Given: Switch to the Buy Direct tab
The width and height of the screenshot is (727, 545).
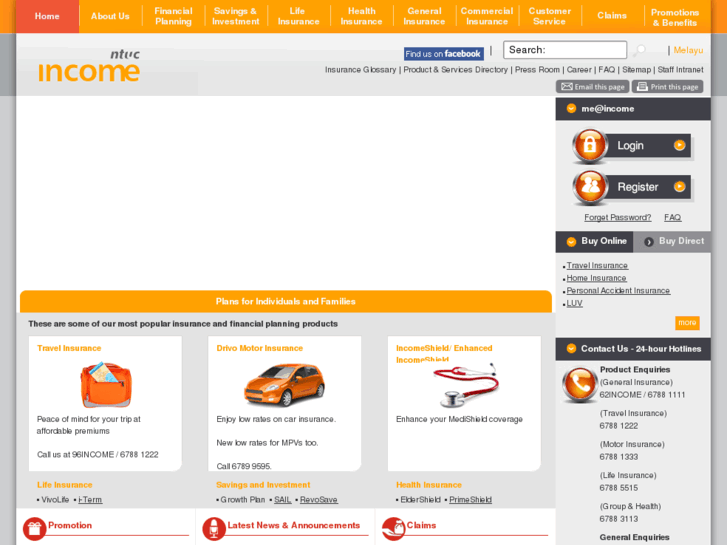Looking at the screenshot, I should [x=672, y=241].
